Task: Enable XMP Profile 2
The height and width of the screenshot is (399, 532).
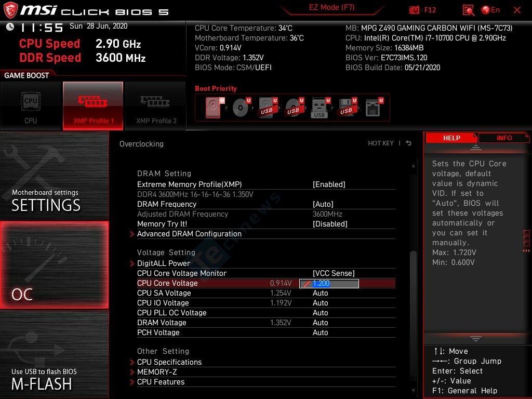Action: point(156,106)
